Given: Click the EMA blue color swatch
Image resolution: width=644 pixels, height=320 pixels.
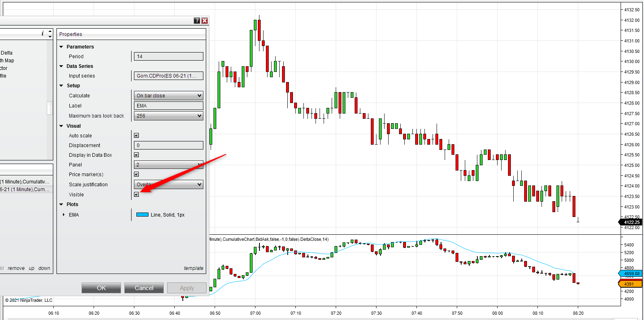Looking at the screenshot, I should [142, 215].
